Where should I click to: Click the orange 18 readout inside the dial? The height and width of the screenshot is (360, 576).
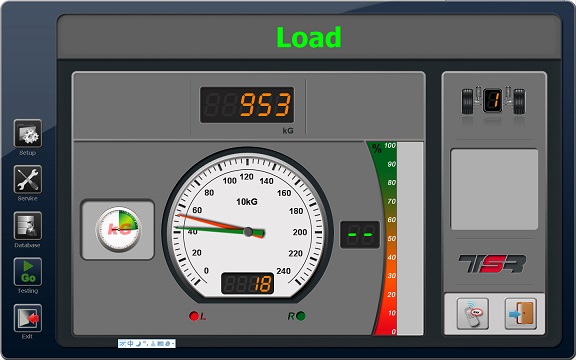tap(248, 283)
